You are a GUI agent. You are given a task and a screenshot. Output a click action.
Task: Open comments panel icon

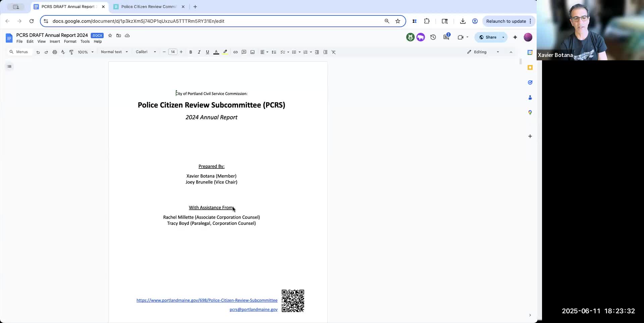(x=446, y=37)
